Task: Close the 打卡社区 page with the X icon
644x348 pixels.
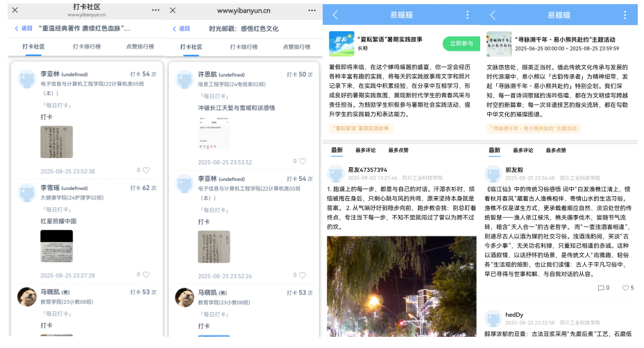Action: point(15,10)
